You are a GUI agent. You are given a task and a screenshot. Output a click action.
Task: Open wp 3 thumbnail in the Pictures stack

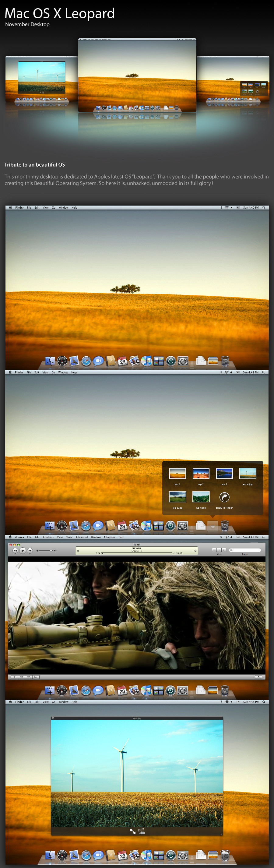224,473
